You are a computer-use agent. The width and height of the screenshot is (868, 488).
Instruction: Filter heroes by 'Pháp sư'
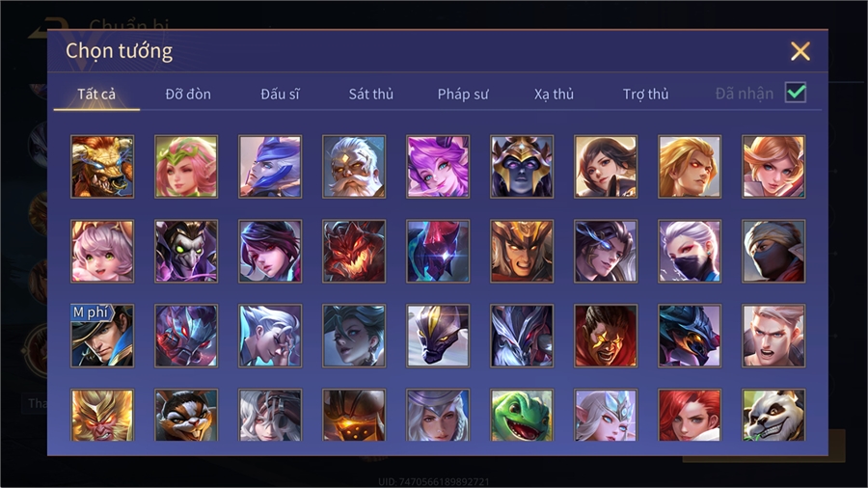click(x=463, y=95)
